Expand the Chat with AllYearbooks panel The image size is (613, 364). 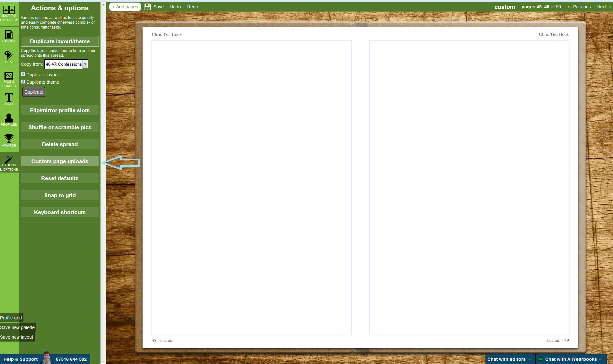click(571, 359)
